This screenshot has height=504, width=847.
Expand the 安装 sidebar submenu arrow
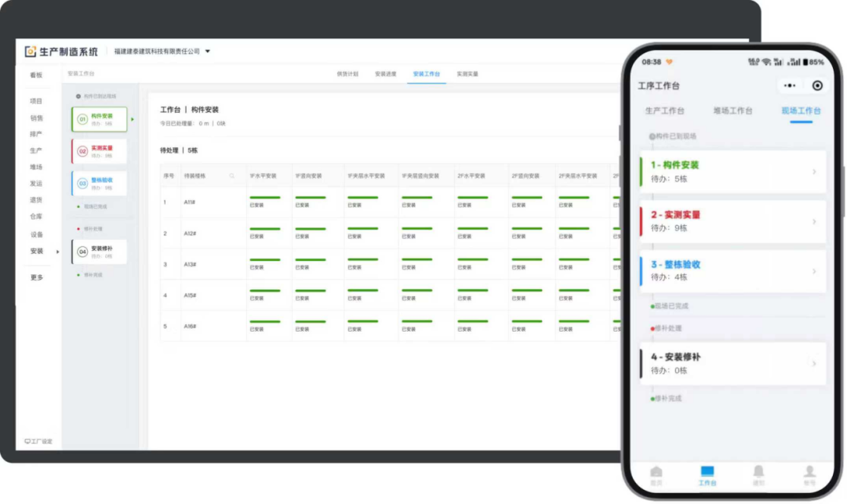pos(58,252)
